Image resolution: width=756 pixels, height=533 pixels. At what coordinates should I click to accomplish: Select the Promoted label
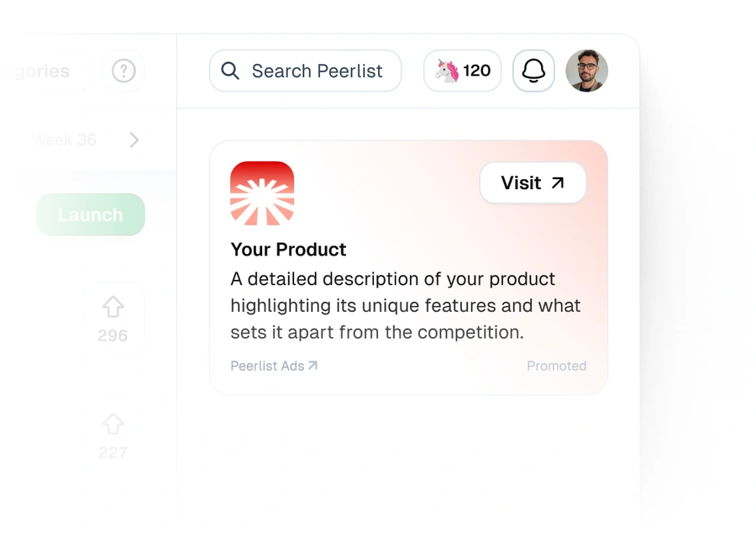[x=557, y=365]
